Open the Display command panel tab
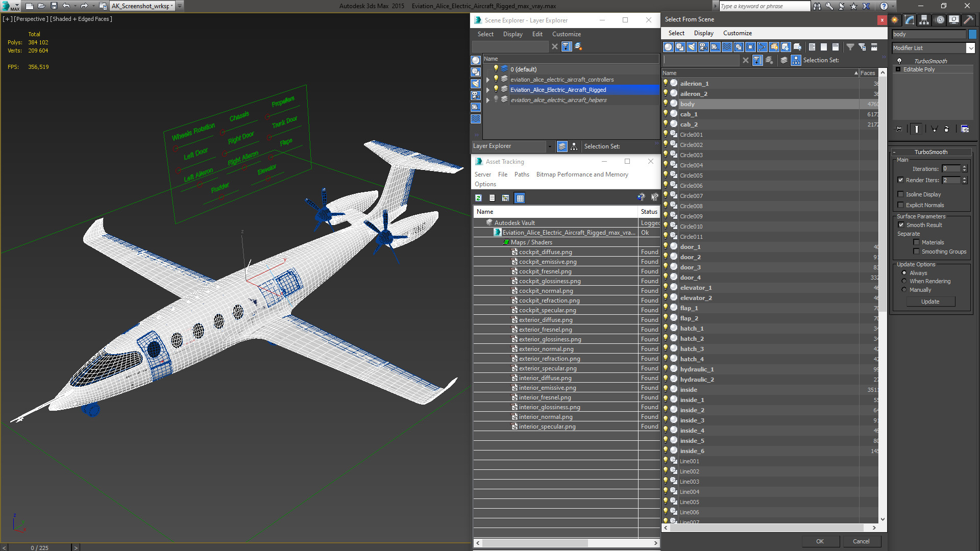The width and height of the screenshot is (980, 551). pos(953,20)
